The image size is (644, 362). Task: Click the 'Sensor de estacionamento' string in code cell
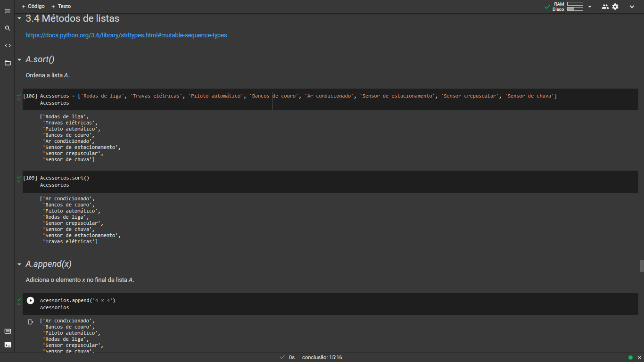(x=397, y=96)
